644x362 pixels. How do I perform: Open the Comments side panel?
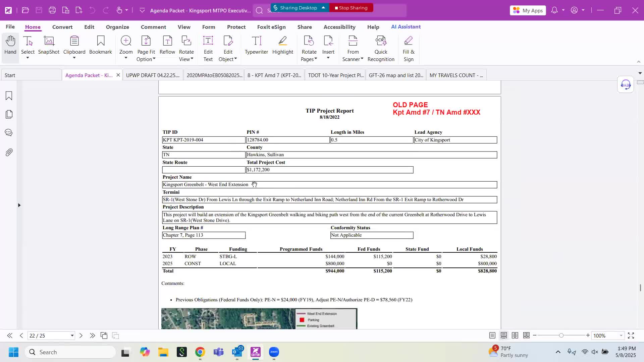9,133
